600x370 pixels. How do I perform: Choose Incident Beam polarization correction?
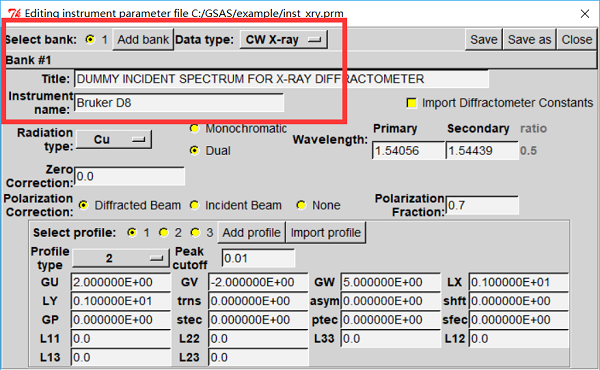coord(194,205)
